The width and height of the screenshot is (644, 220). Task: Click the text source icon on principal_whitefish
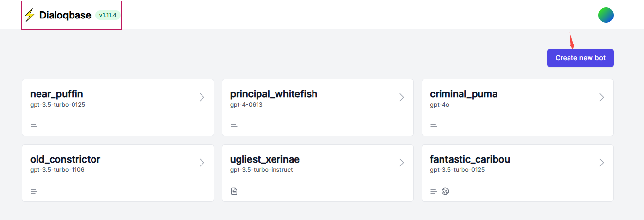coord(234,126)
